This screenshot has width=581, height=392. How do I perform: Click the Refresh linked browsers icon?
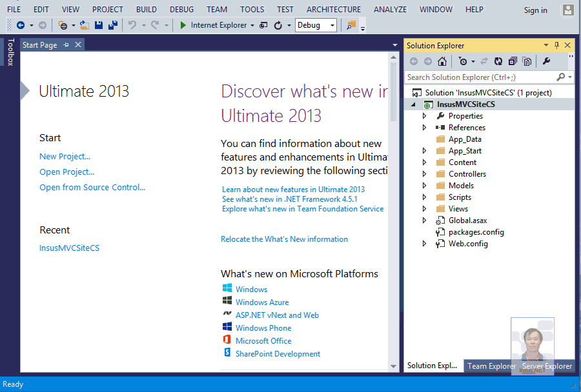coord(278,25)
